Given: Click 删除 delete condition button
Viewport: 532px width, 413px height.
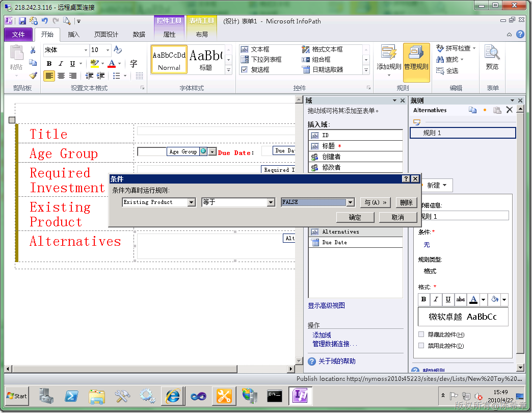Looking at the screenshot, I should [x=407, y=202].
